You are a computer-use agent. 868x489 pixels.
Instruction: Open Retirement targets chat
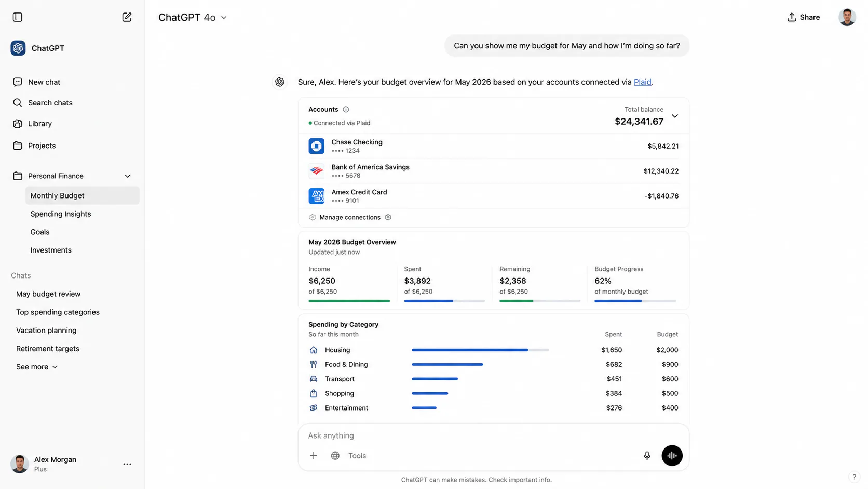click(x=48, y=349)
